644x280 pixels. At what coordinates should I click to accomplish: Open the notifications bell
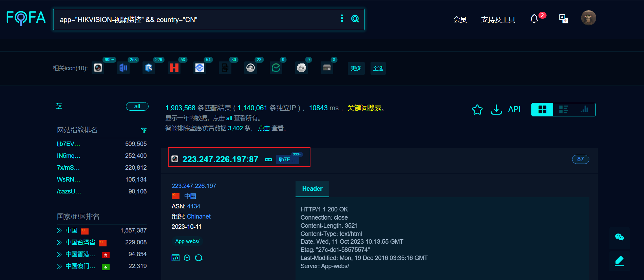click(534, 19)
